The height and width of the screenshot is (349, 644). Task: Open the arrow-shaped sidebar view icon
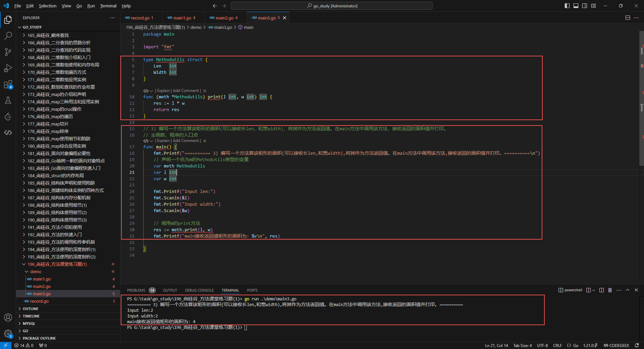click(x=8, y=116)
